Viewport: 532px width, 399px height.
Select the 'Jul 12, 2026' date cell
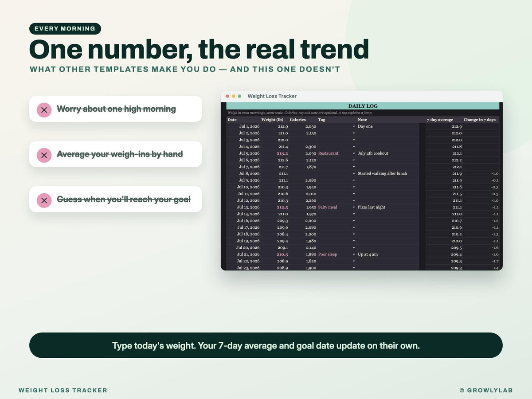[243, 201]
